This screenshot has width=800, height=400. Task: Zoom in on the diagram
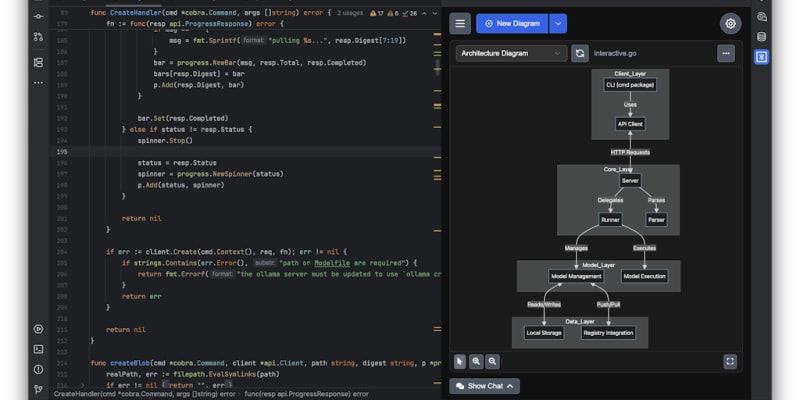[476, 361]
